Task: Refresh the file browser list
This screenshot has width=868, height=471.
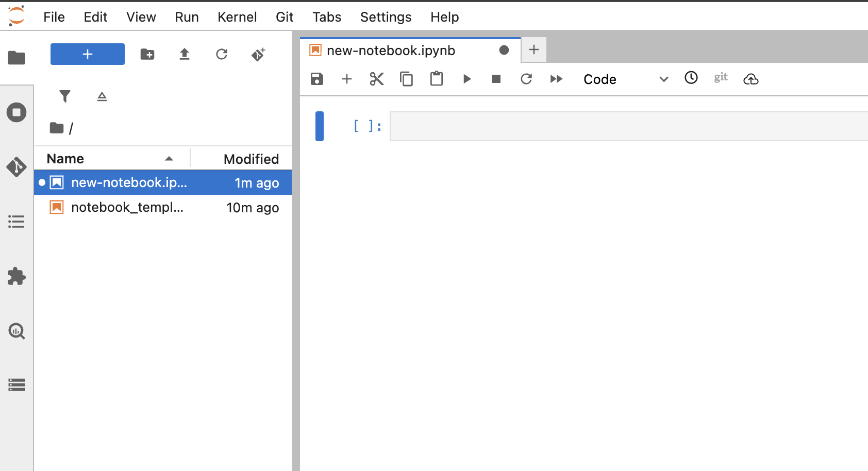Action: [x=222, y=54]
